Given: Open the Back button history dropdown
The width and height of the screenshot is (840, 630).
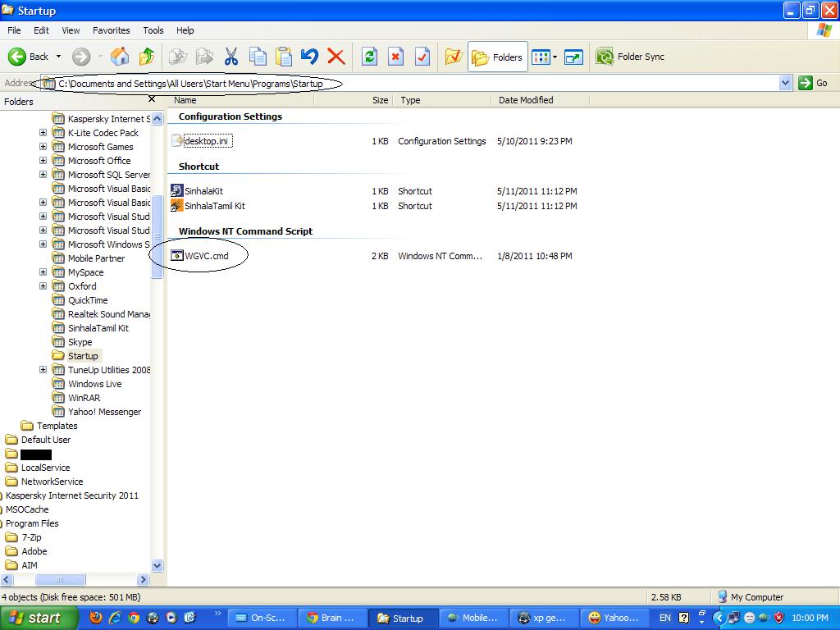Looking at the screenshot, I should pyautogui.click(x=58, y=57).
